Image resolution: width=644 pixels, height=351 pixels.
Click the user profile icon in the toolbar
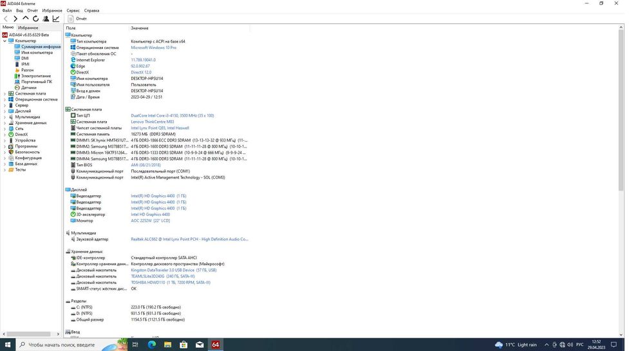tap(46, 19)
